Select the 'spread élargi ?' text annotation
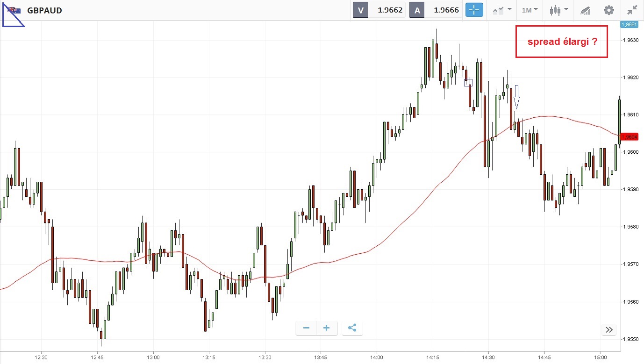The width and height of the screenshot is (644, 364). coord(561,42)
